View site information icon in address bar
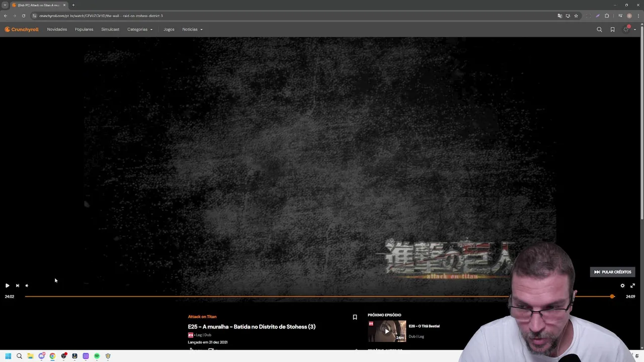This screenshot has width=644, height=362. pos(34,16)
